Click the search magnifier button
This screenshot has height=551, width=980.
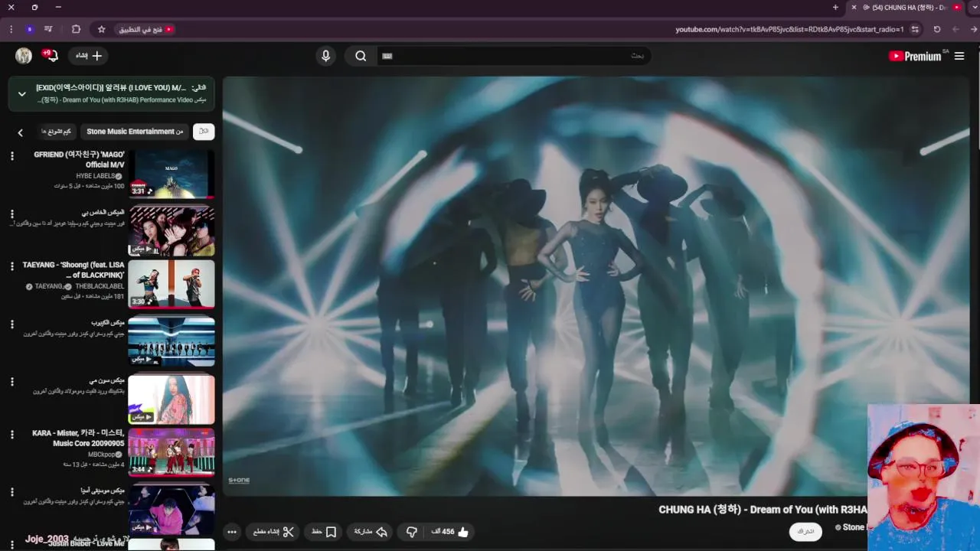coord(361,56)
